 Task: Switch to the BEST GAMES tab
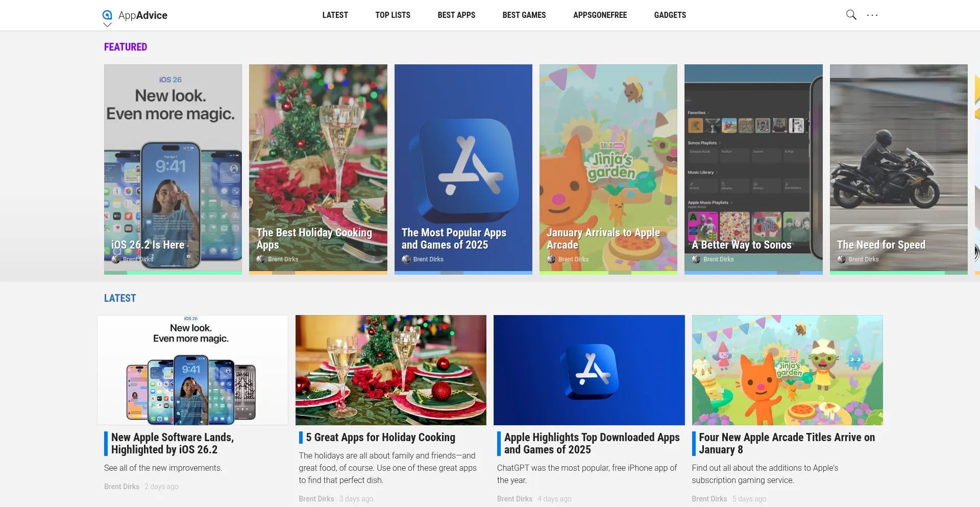[x=524, y=15]
